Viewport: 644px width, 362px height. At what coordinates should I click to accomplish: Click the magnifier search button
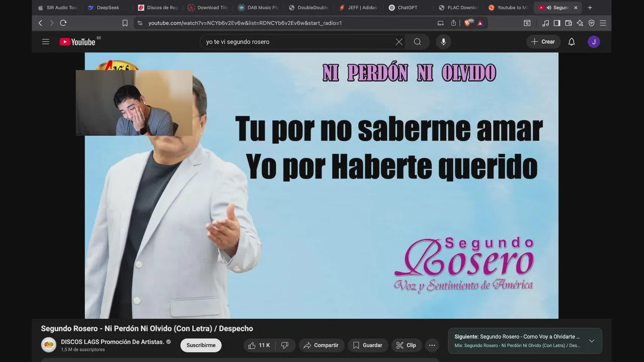(418, 42)
